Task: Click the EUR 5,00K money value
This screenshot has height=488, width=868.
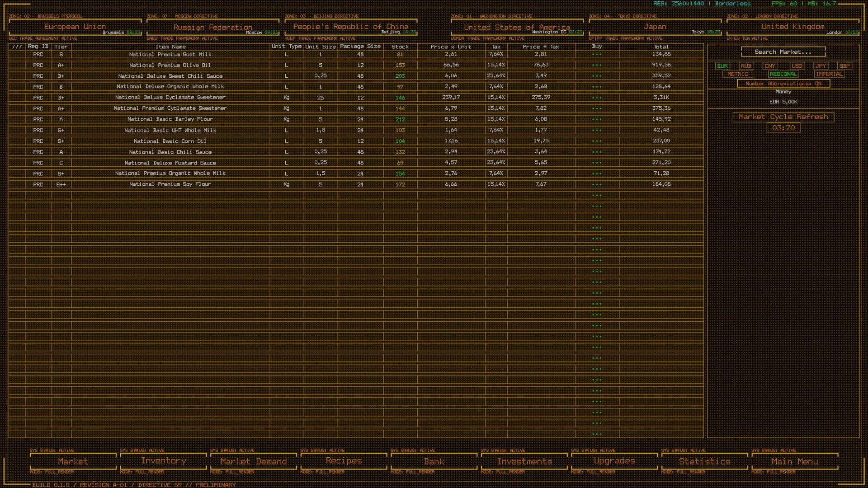Action: pos(783,102)
